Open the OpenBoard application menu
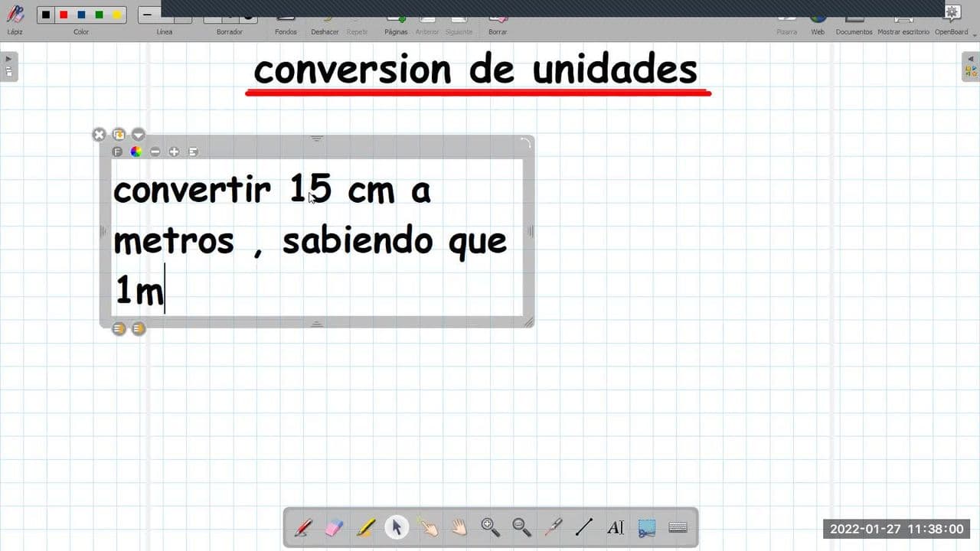980x551 pixels. coord(951,12)
